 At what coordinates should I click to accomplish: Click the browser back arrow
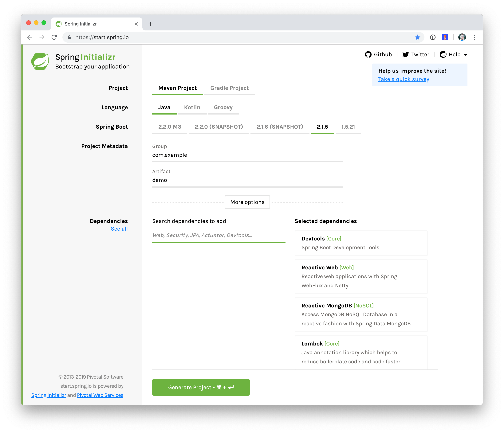tap(30, 37)
